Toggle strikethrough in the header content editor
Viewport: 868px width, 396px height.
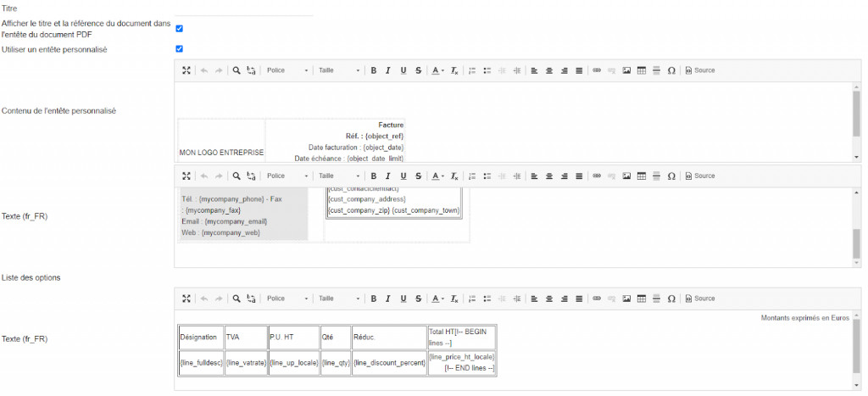pos(419,70)
